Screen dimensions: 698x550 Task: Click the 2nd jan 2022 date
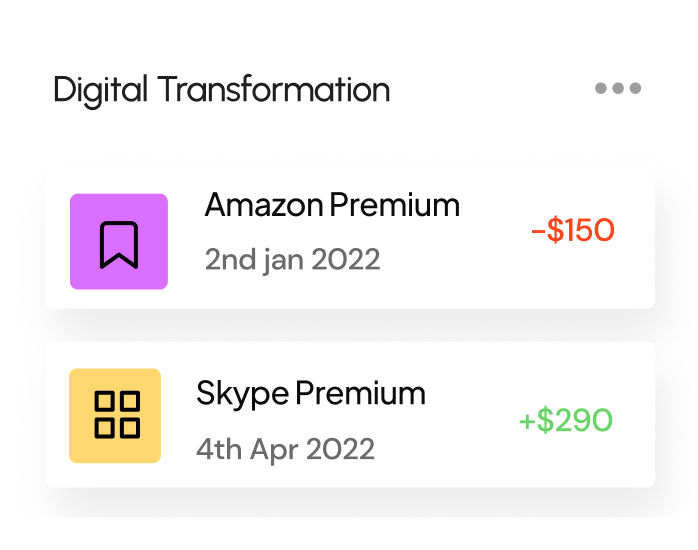[x=292, y=260]
